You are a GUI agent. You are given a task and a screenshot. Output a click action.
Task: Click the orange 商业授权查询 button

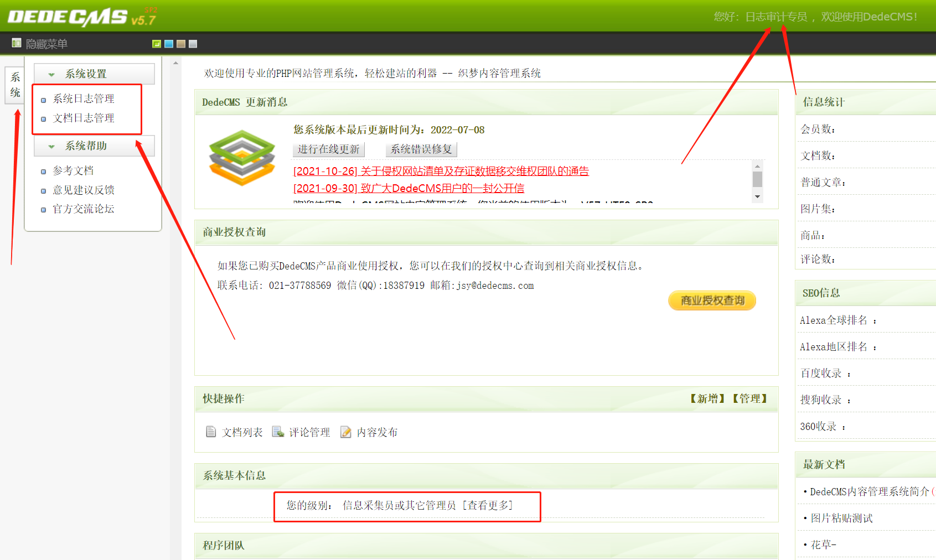coord(712,300)
